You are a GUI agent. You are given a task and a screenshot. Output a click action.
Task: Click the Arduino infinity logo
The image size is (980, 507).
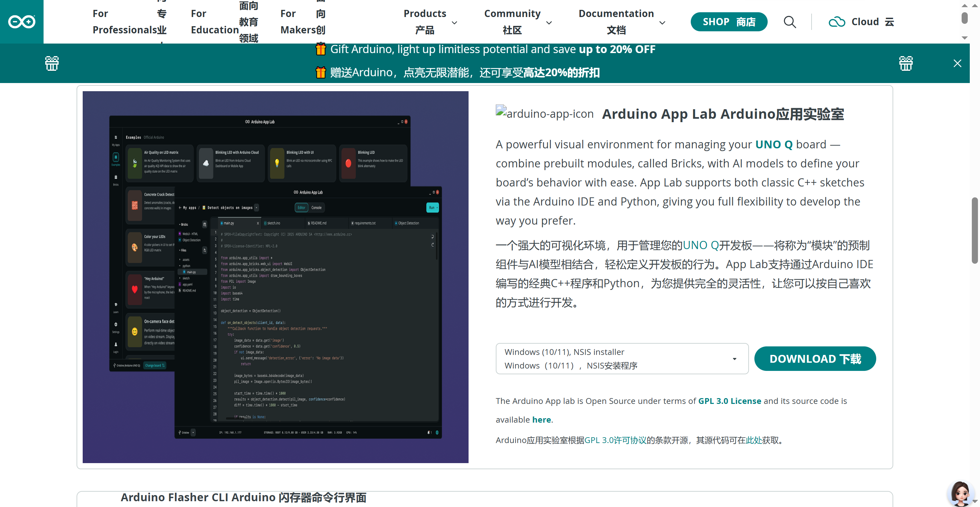tap(22, 22)
